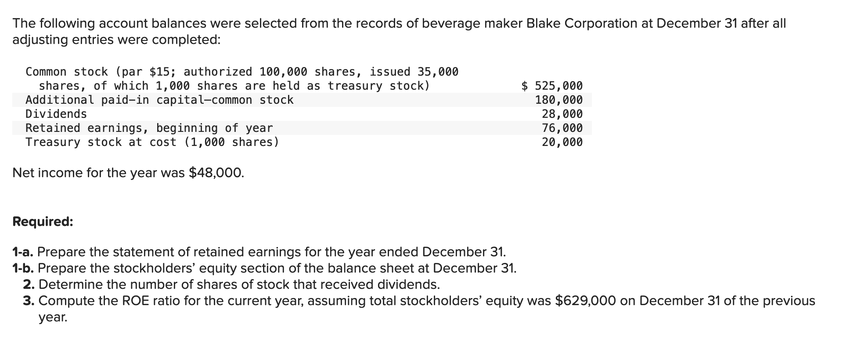The height and width of the screenshot is (346, 868).
Task: Click the Net income $48,000 sentence
Action: click(128, 173)
